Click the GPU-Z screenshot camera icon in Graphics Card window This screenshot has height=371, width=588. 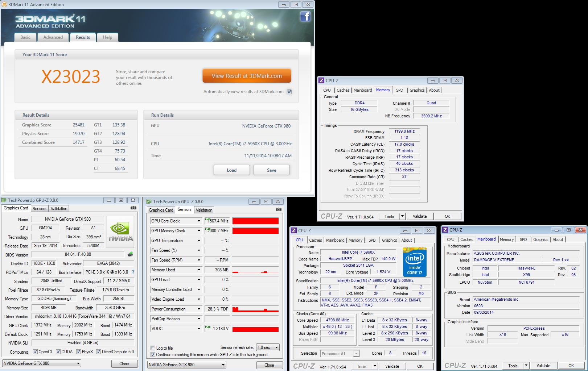[x=133, y=208]
